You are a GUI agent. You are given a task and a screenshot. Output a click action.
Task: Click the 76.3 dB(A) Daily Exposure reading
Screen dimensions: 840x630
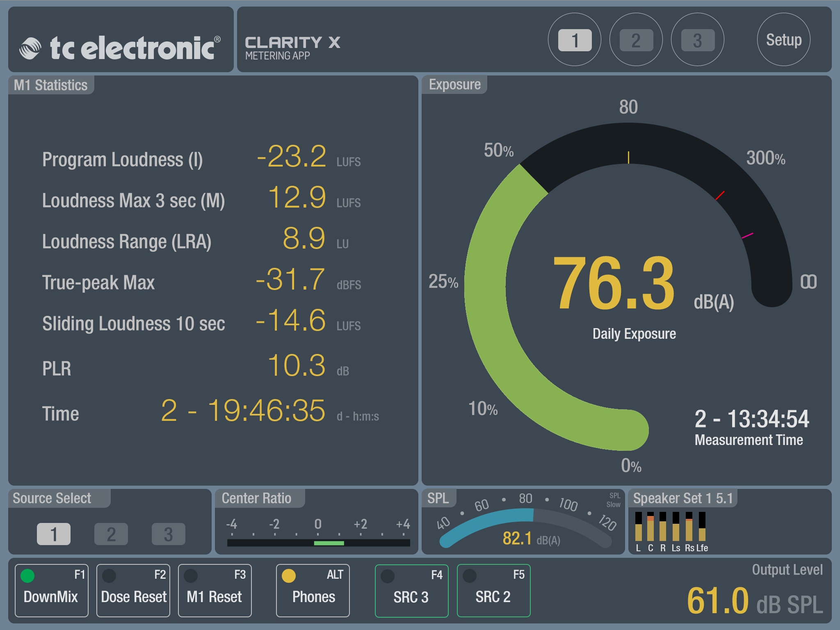(x=643, y=283)
